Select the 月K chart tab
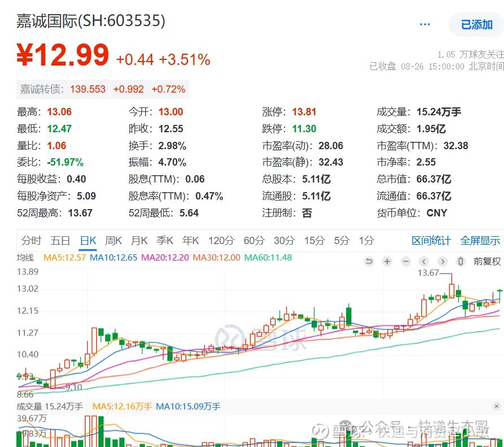Viewport: 504px width, 447px height. click(139, 240)
